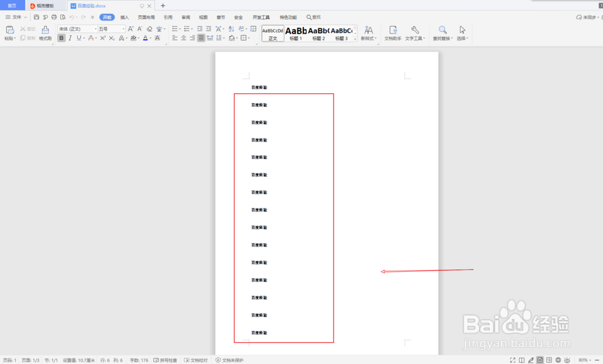The width and height of the screenshot is (603, 364).
Task: Click the fullscreen icon in status bar
Action: point(513,360)
